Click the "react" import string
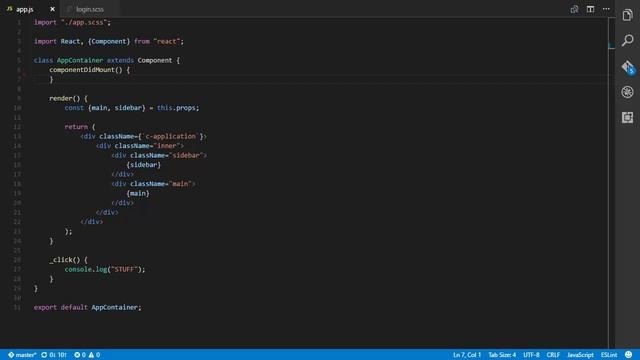This screenshot has height=360, width=640. click(167, 41)
